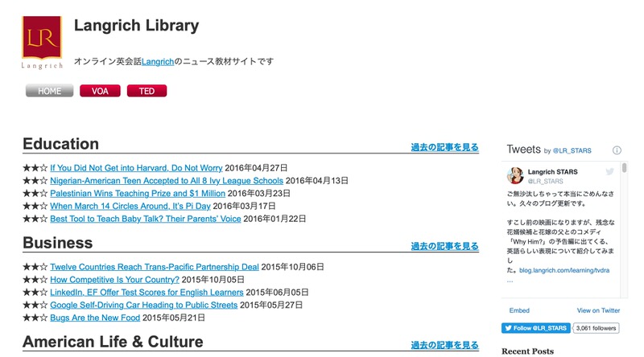This screenshot has width=644, height=357.
Task: Open Business past articles link
Action: point(444,246)
